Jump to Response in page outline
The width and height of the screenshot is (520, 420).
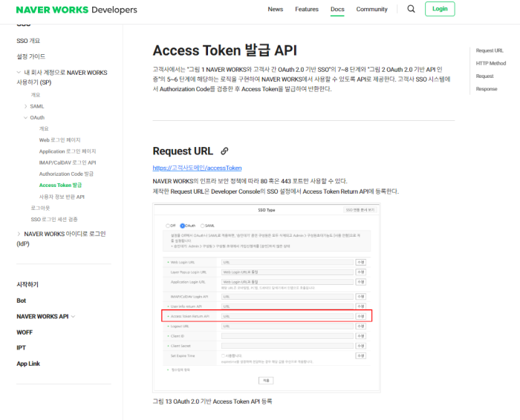coord(487,89)
